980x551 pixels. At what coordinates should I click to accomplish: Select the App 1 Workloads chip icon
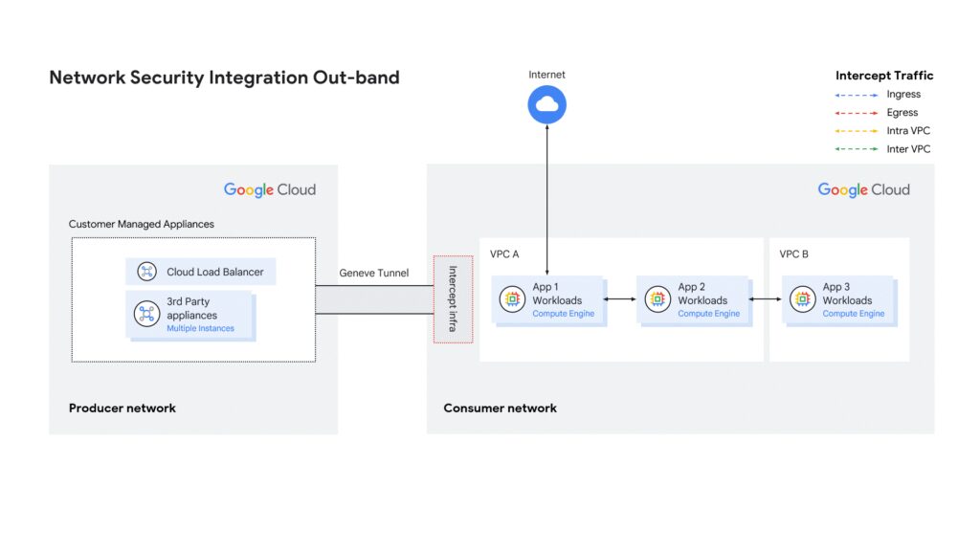(x=510, y=299)
